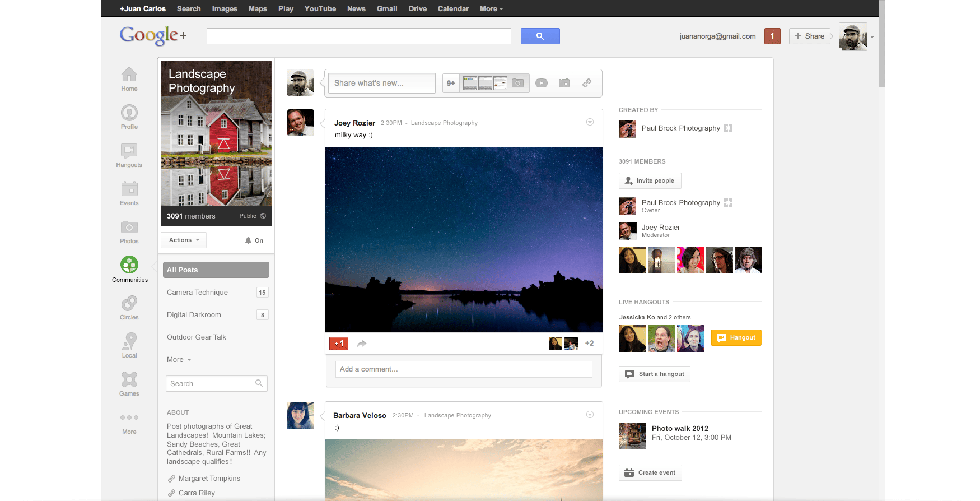Add Paul Brock Photography to circles under Created By
This screenshot has height=501, width=980.
(728, 128)
